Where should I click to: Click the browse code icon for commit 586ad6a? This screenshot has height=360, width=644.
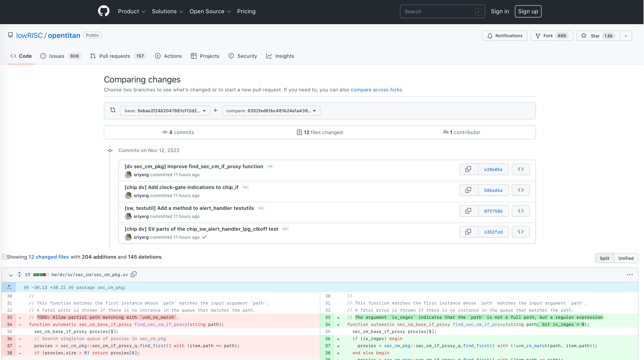[x=521, y=190]
